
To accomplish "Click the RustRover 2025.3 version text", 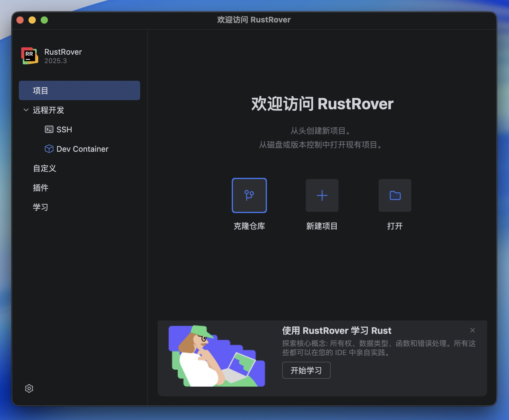I will point(56,61).
